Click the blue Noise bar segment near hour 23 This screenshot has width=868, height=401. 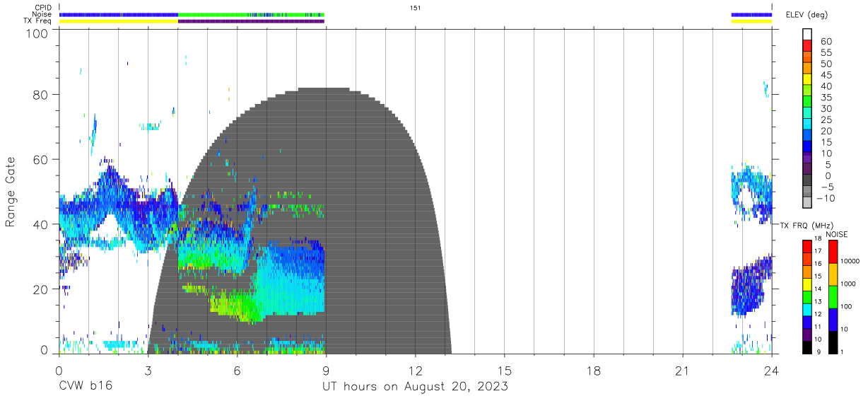751,14
